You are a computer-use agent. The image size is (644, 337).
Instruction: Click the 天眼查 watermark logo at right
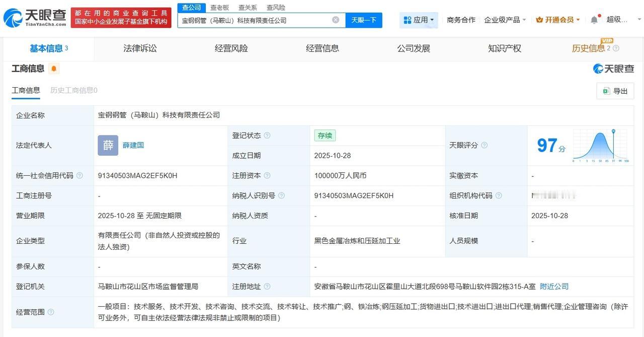click(x=614, y=69)
